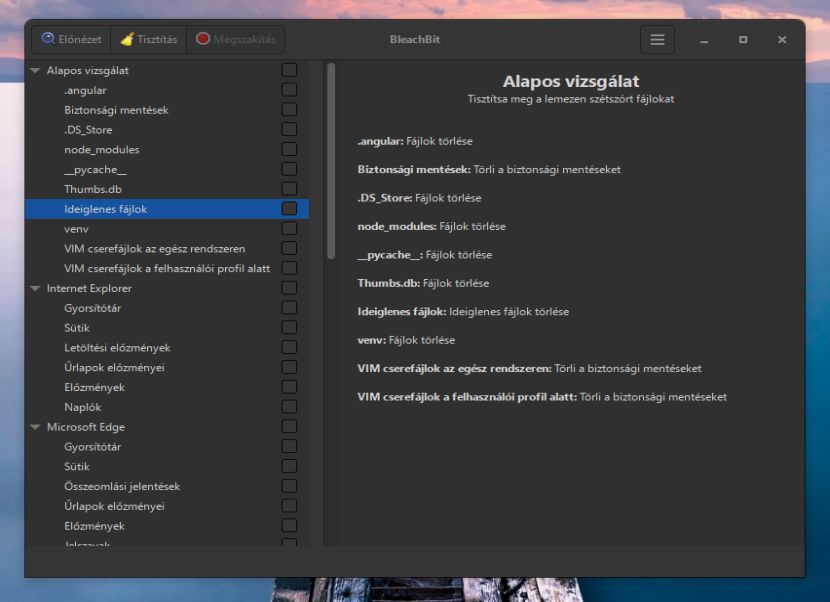Viewport: 830px width, 602px height.
Task: Enable the venv checkbox
Action: 289,229
